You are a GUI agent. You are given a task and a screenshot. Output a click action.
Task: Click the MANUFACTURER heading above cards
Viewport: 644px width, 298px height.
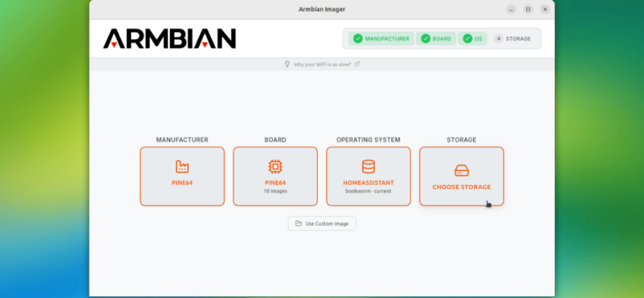tap(182, 140)
